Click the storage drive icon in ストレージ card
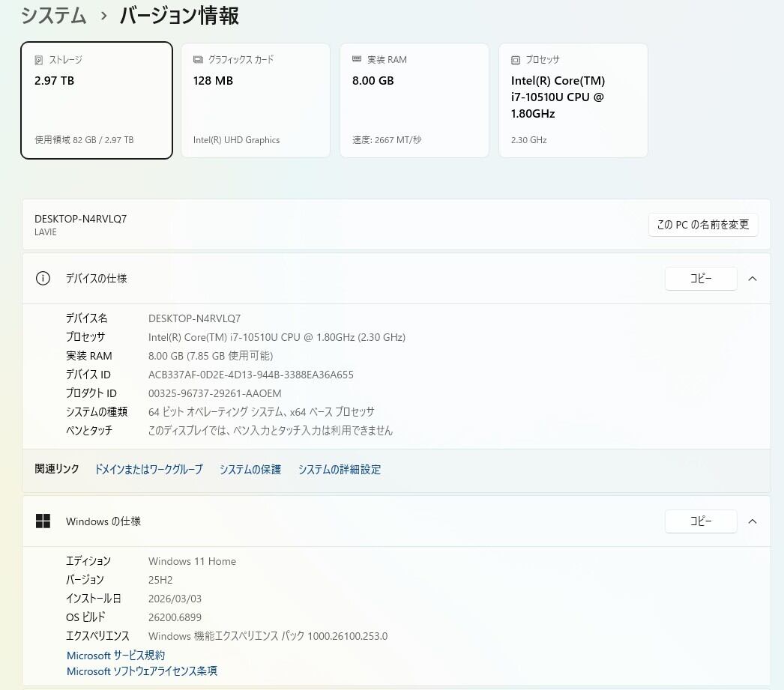 click(x=39, y=60)
